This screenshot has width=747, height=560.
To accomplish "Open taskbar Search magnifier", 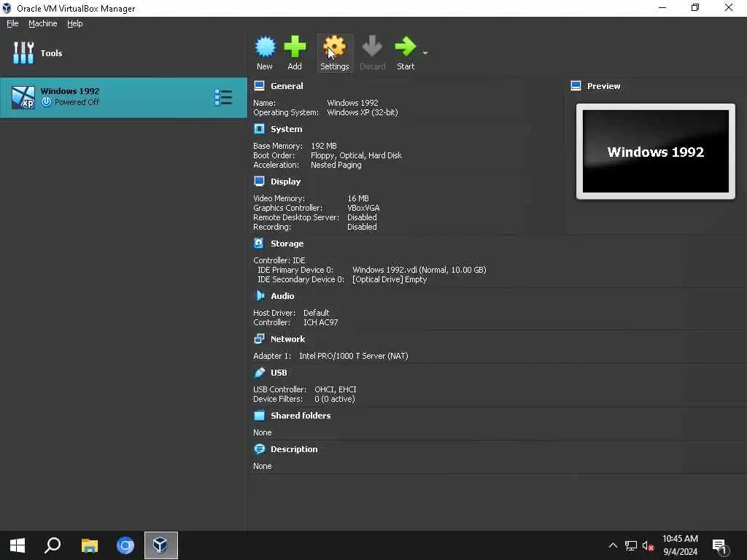I will 53,545.
